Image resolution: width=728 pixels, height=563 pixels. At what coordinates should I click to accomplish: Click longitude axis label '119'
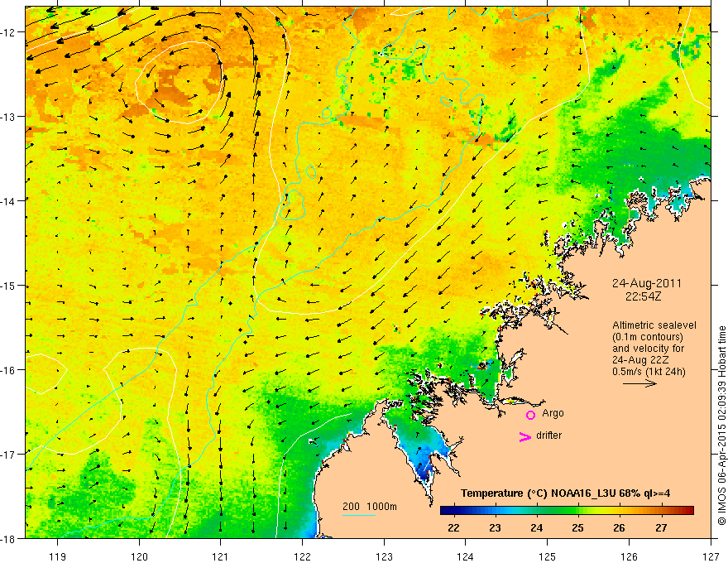(58, 556)
